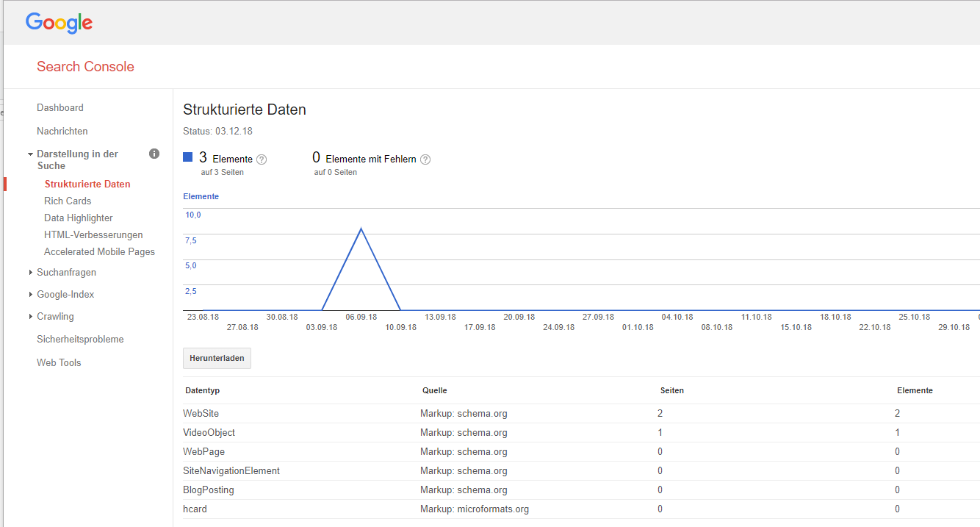
Task: Expand the Crawling section arrow
Action: [30, 317]
